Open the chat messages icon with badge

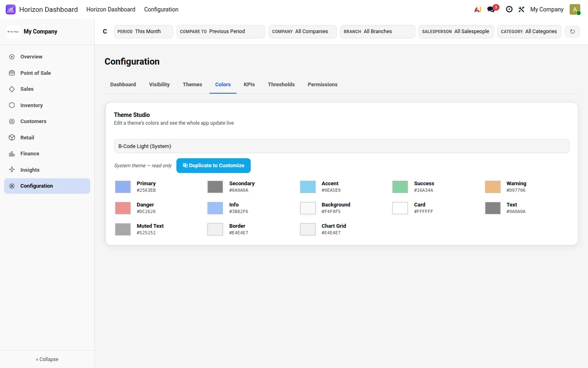tap(491, 9)
